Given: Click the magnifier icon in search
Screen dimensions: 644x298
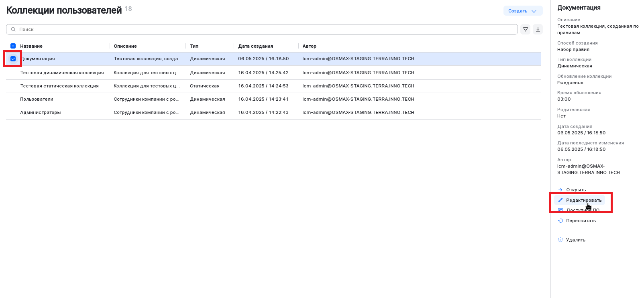Looking at the screenshot, I should tap(13, 29).
